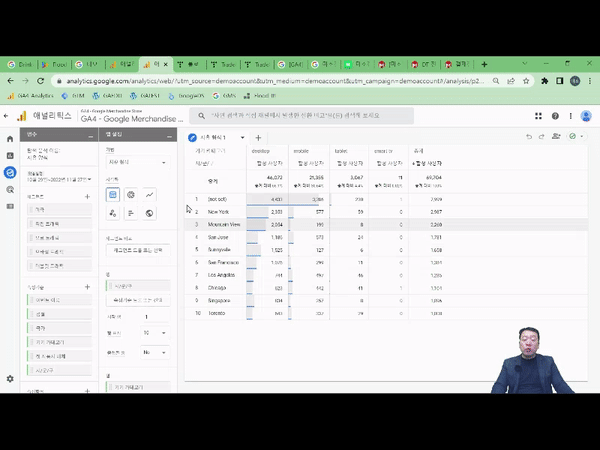Open the GA4 Analytics bookmark
Screen dimensions: 600x450
point(31,96)
